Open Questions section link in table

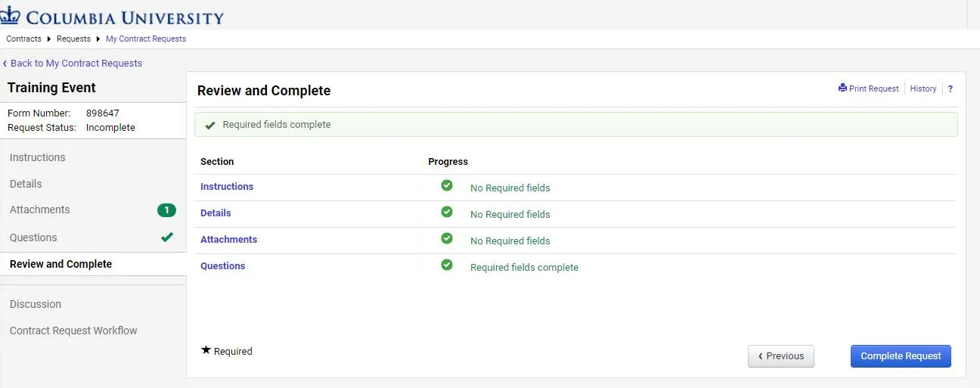pyautogui.click(x=222, y=265)
